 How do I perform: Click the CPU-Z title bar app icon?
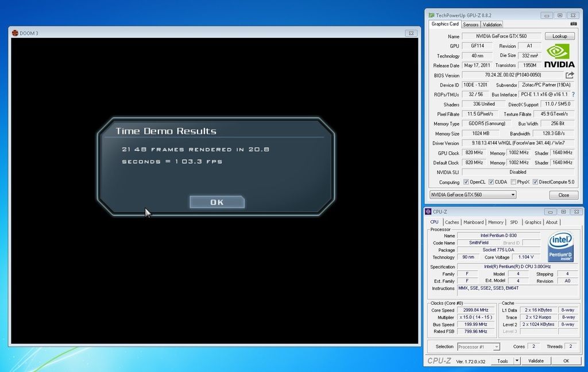(428, 212)
